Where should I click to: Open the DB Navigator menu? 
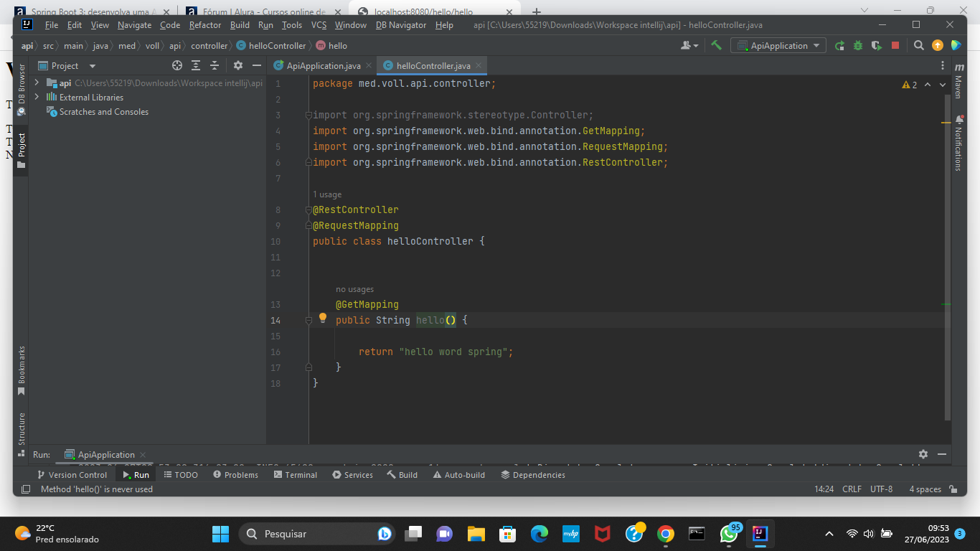pyautogui.click(x=401, y=24)
